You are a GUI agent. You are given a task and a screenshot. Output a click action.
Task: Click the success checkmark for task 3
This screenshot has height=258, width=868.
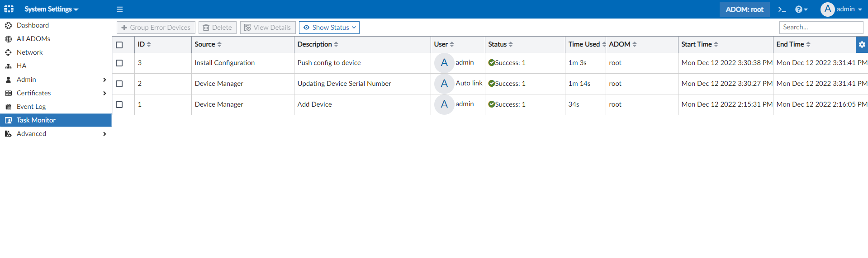click(491, 63)
